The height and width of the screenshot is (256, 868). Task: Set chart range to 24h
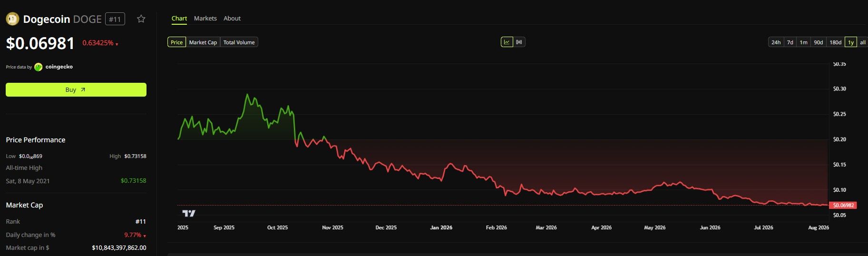pos(776,42)
